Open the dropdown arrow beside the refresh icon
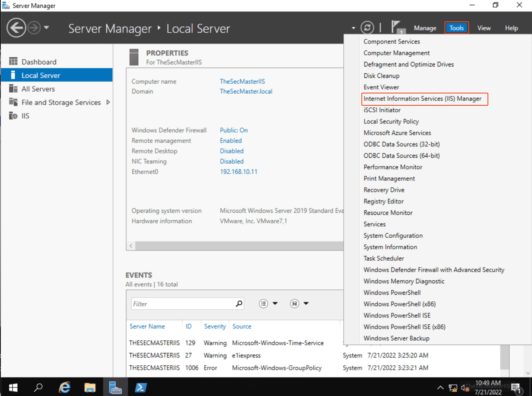This screenshot has width=532, height=396. click(353, 28)
